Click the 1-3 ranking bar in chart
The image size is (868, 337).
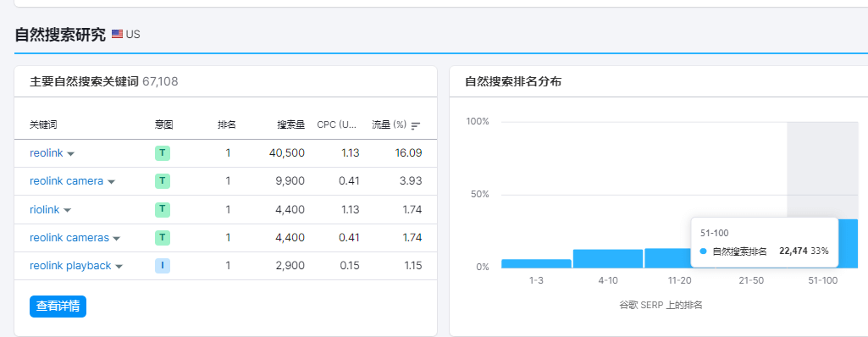[536, 264]
